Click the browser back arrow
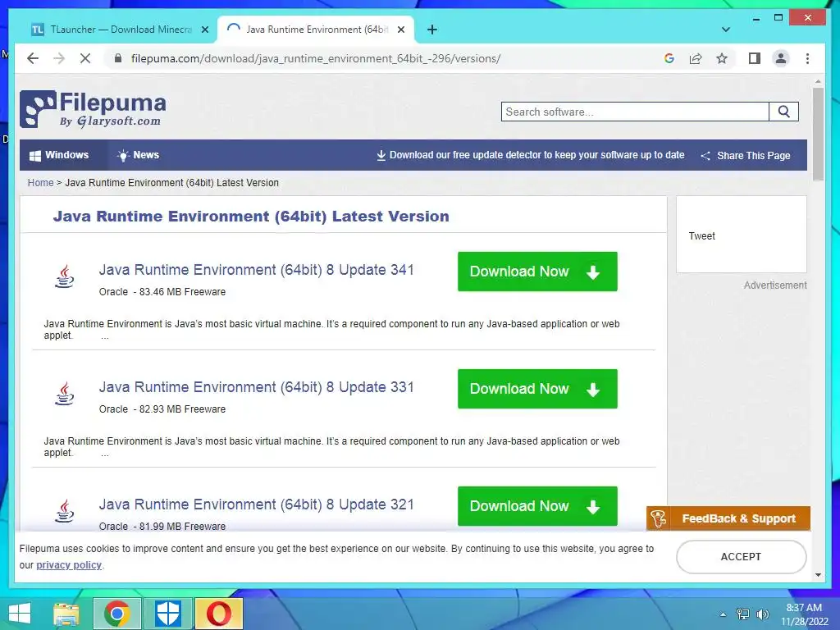The height and width of the screenshot is (630, 840). coord(33,58)
